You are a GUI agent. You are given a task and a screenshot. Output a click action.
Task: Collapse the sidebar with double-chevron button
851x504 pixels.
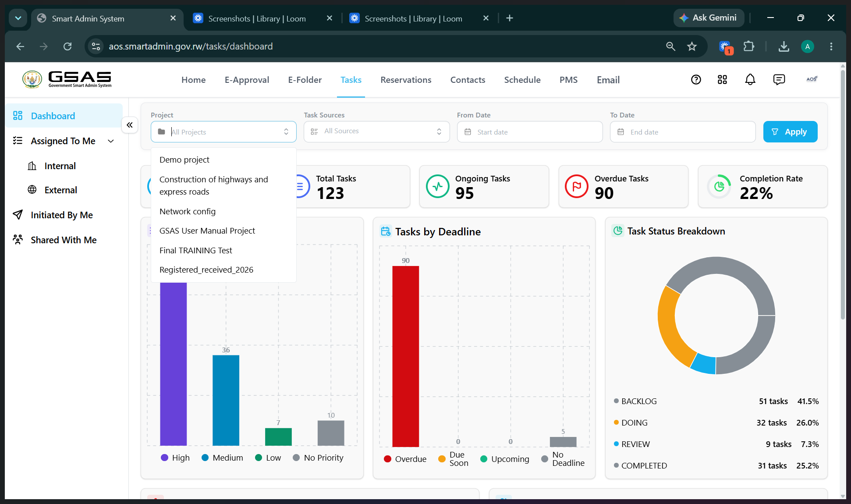pos(130,125)
